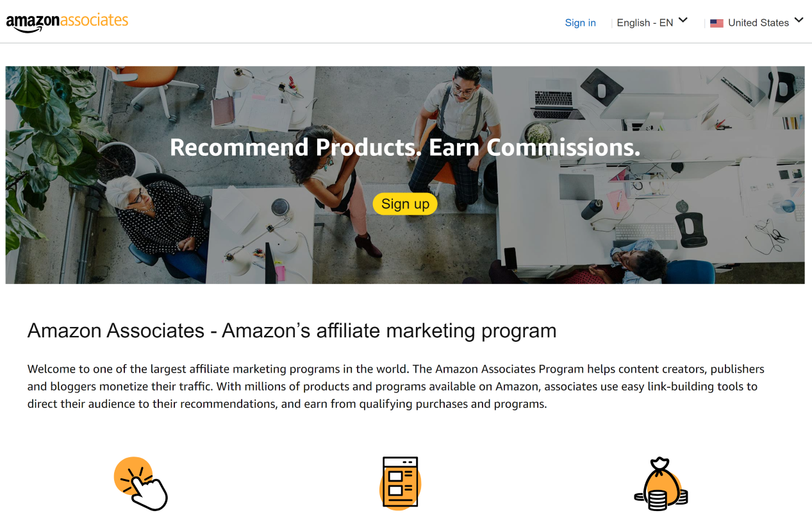The width and height of the screenshot is (812, 513).
Task: Expand the United States country selector
Action: 757,22
